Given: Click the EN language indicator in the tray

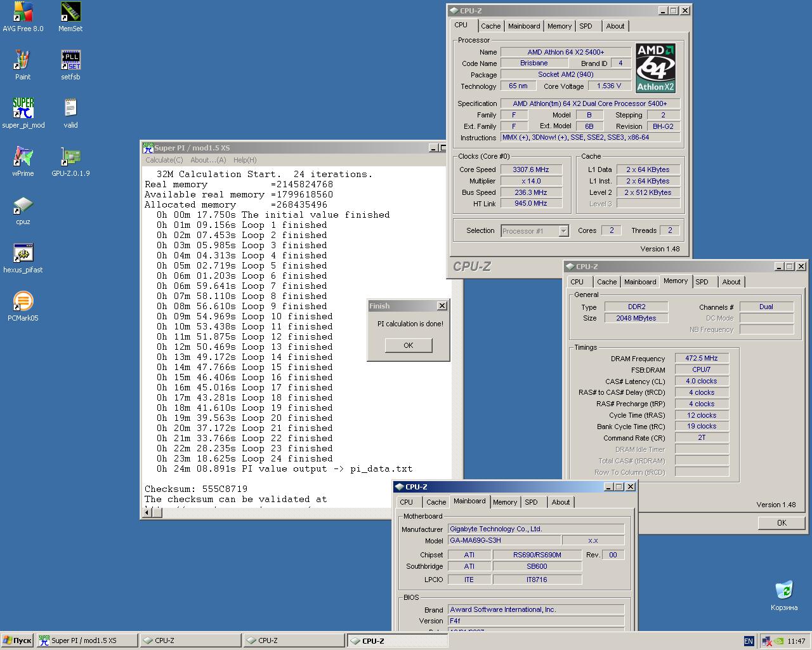Looking at the screenshot, I should pos(749,641).
